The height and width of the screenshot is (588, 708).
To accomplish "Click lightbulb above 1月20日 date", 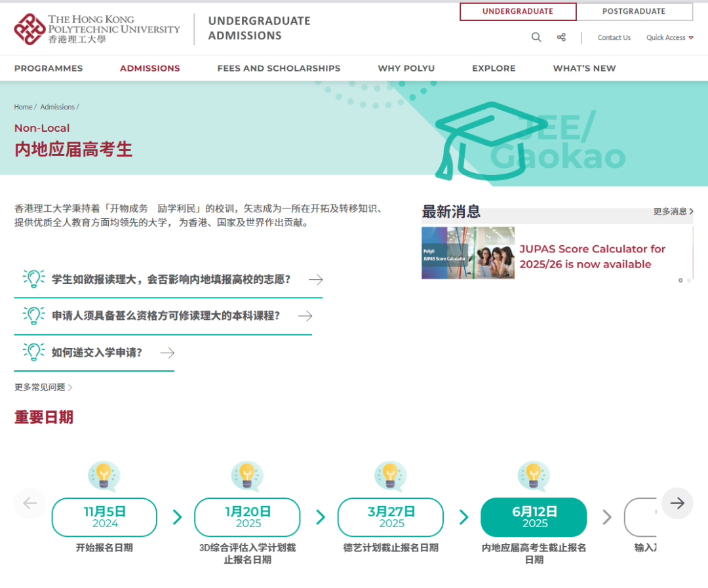I will [x=247, y=477].
